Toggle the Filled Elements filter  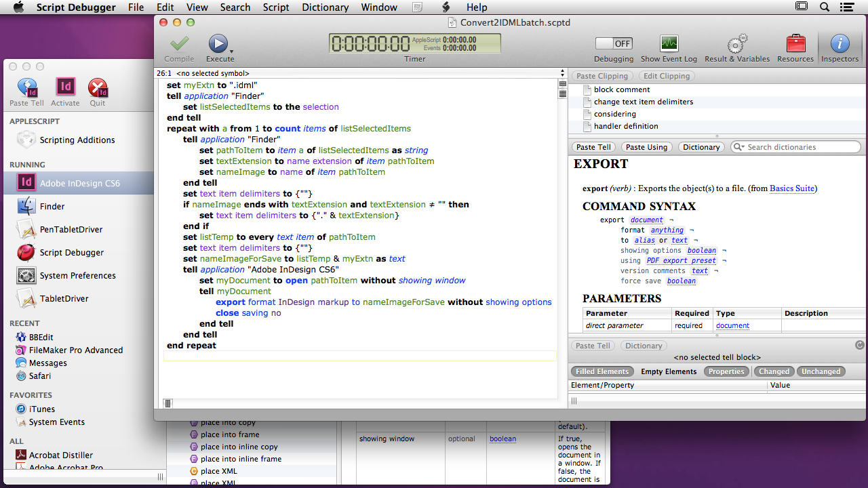(602, 371)
